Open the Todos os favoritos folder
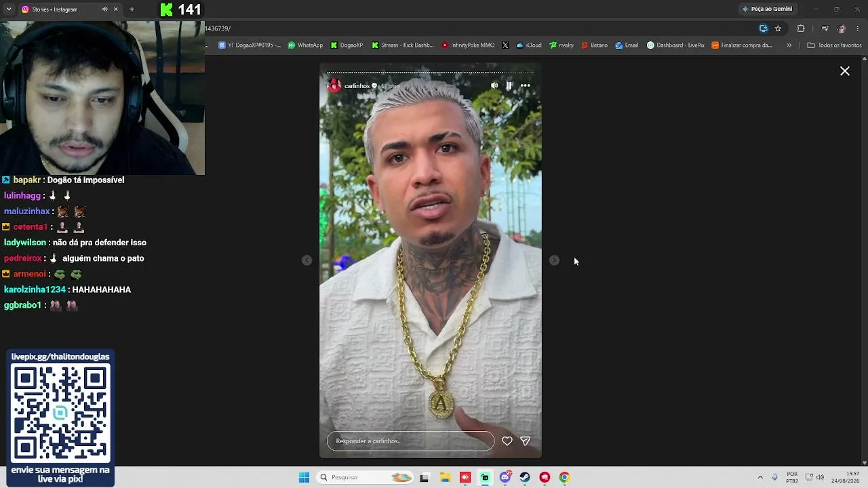 834,45
